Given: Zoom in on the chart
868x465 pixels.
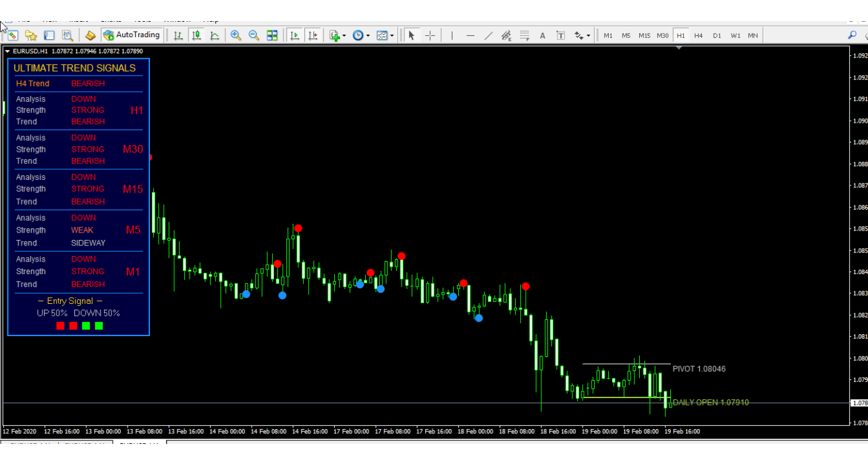Looking at the screenshot, I should click(x=236, y=35).
